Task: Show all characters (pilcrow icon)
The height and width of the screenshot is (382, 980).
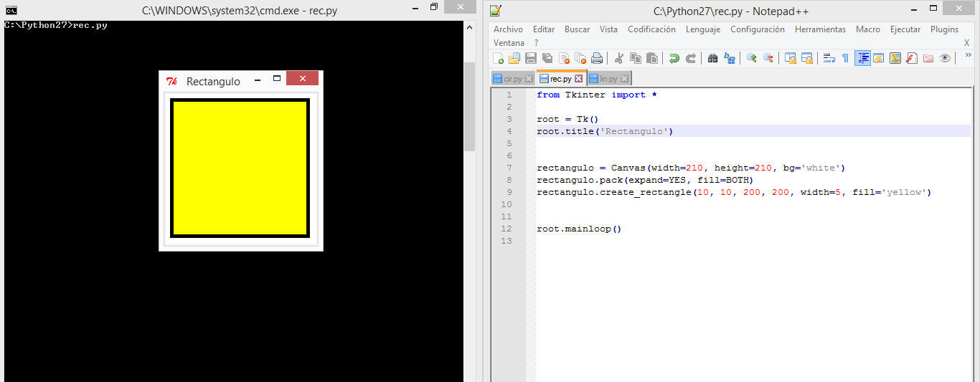Action: [845, 59]
